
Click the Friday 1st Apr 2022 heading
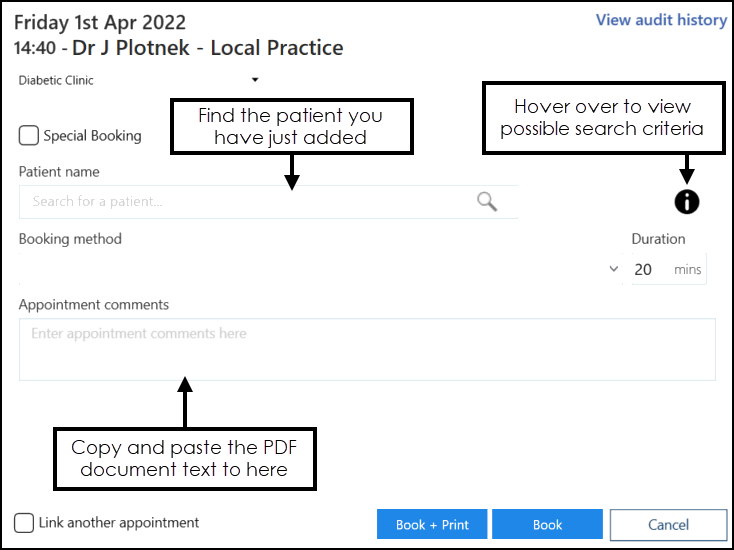coord(100,22)
